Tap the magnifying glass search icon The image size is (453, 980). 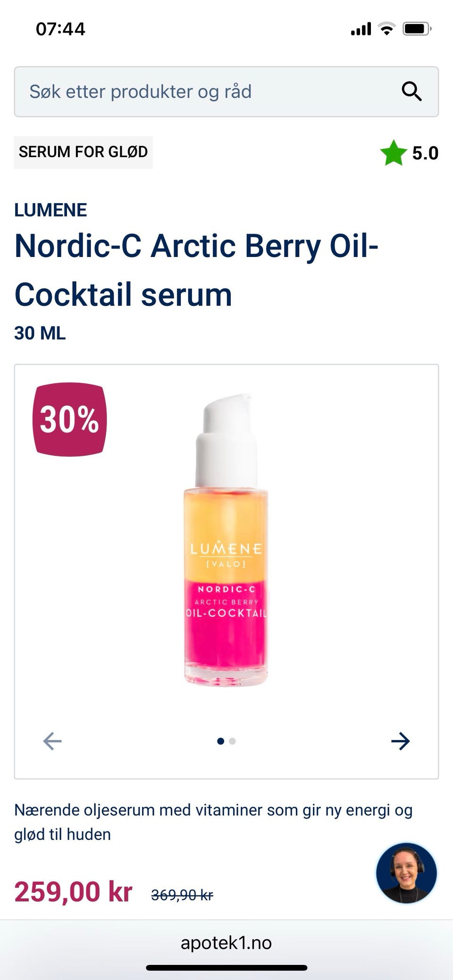click(411, 91)
